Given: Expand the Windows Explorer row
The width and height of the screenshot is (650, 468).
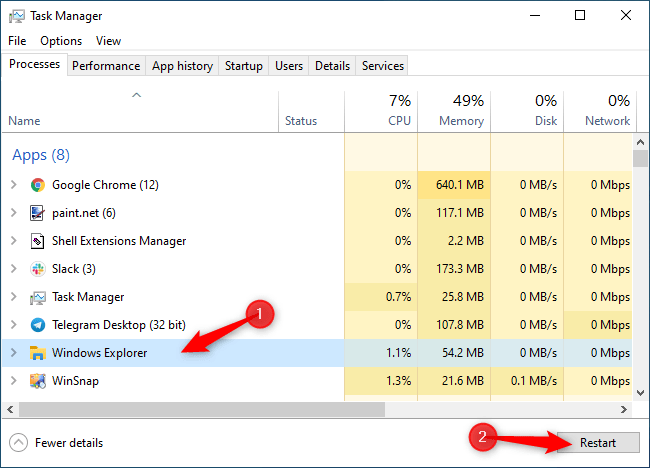Looking at the screenshot, I should 14,353.
